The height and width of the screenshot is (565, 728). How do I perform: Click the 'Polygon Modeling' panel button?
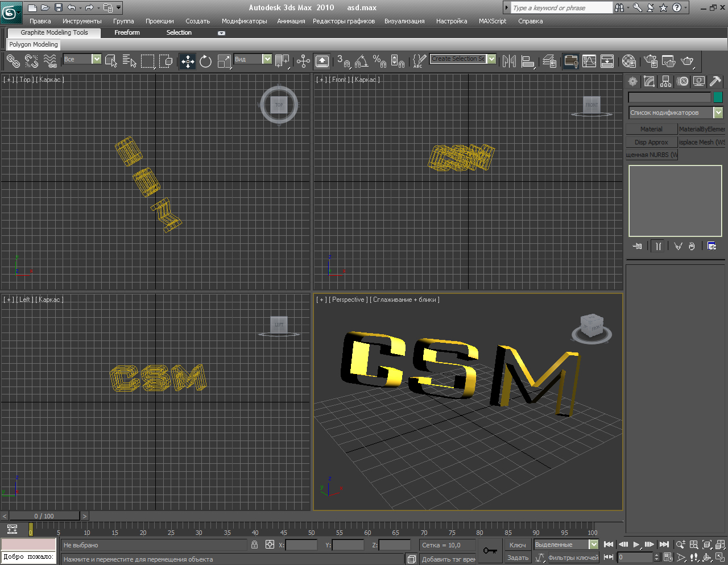[34, 44]
